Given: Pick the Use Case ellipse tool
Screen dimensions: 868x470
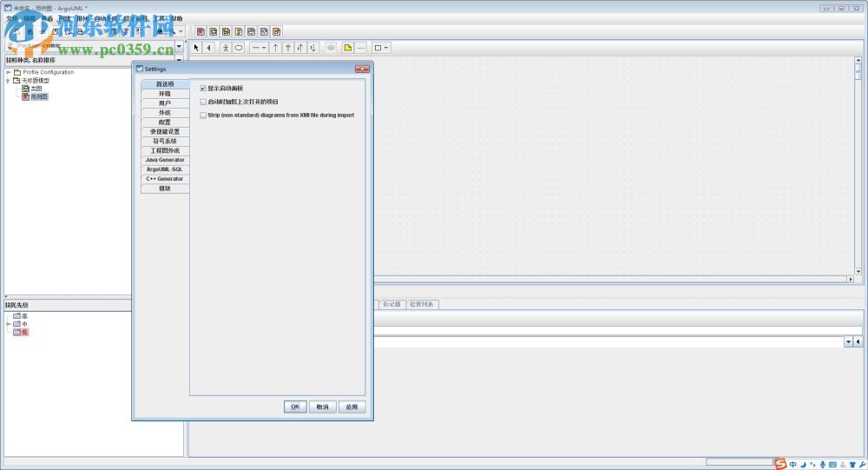Looking at the screenshot, I should point(239,49).
